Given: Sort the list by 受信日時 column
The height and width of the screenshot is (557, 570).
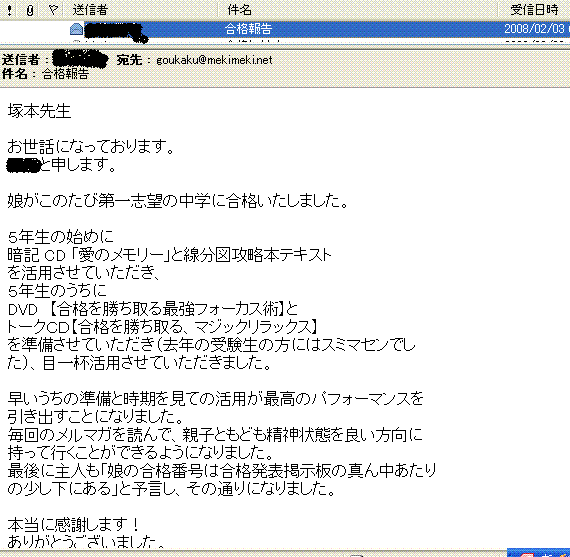Looking at the screenshot, I should click(534, 10).
